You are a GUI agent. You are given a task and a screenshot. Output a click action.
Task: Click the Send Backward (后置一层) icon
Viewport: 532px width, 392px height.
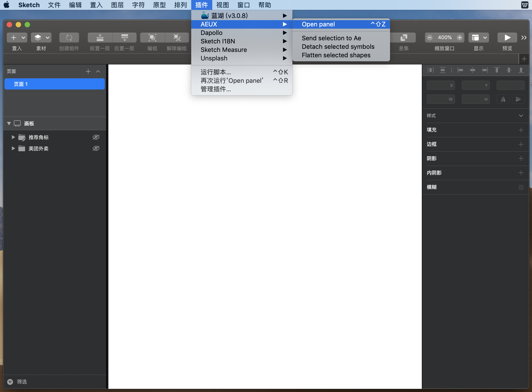click(x=124, y=38)
